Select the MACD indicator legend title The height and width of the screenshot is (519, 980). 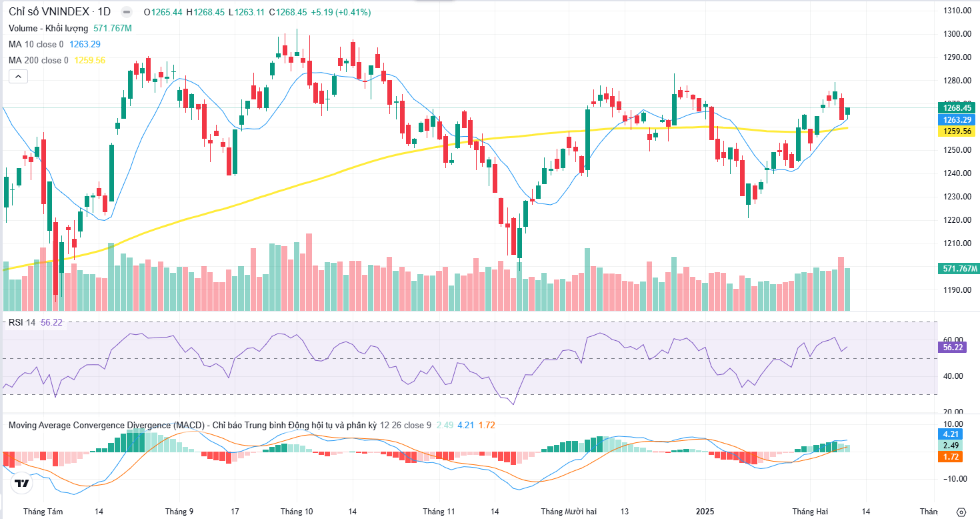tap(193, 425)
